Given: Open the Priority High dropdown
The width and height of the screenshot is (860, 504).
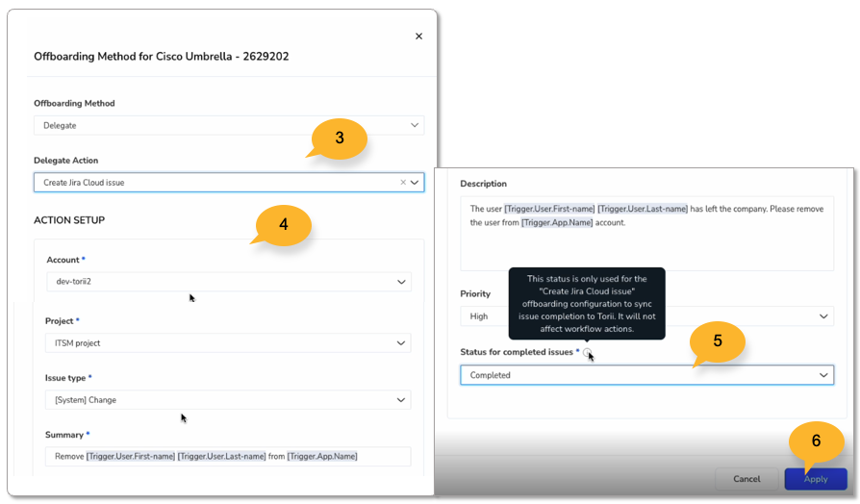Looking at the screenshot, I should pos(646,316).
